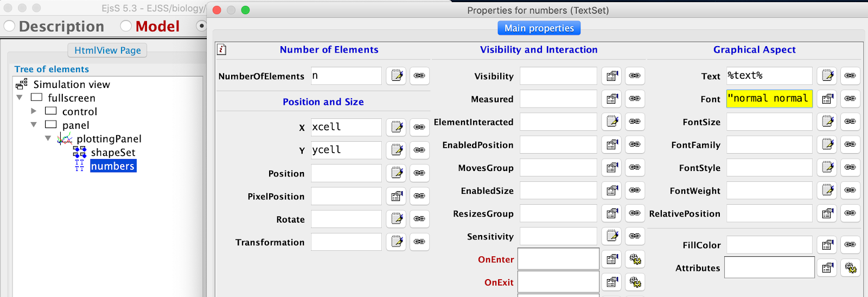Click the gears icon next to OnEnter
The image size is (868, 297).
tap(635, 260)
